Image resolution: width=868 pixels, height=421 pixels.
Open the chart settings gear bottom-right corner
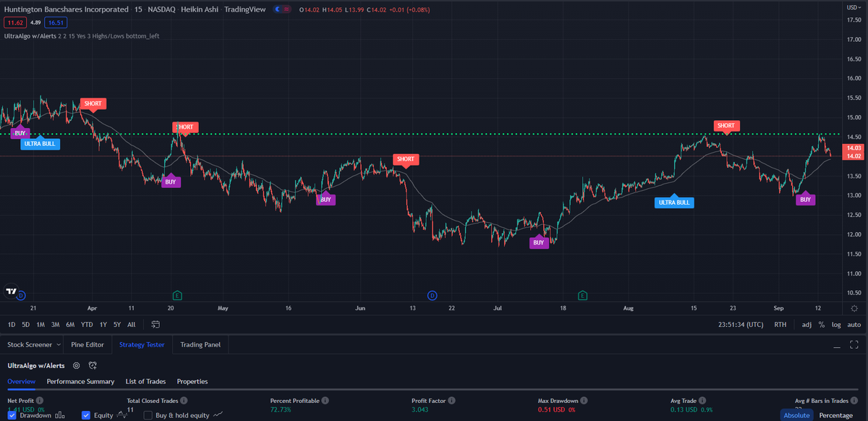pos(854,308)
